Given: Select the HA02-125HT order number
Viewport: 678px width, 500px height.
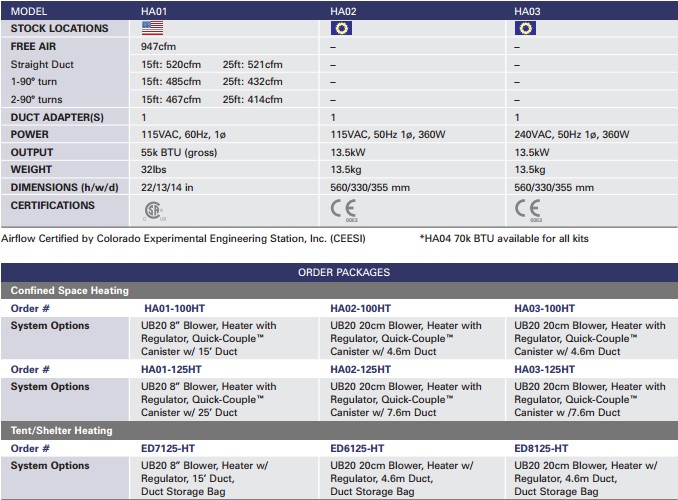Looking at the screenshot, I should tap(360, 369).
